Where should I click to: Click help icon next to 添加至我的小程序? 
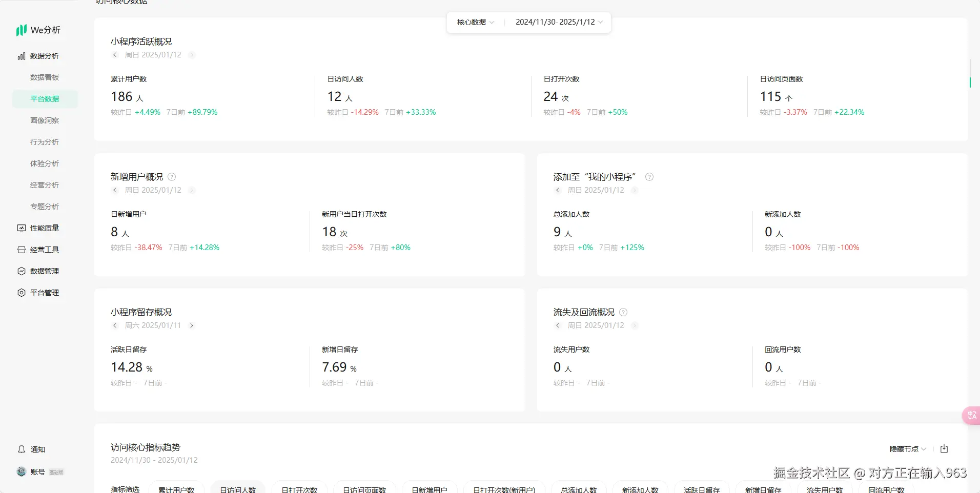pyautogui.click(x=649, y=177)
